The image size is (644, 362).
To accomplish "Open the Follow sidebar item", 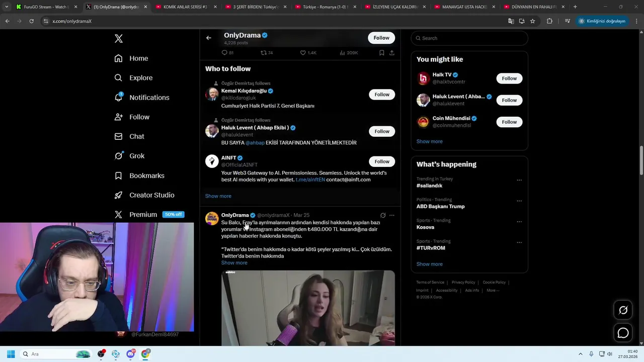I will (x=132, y=117).
